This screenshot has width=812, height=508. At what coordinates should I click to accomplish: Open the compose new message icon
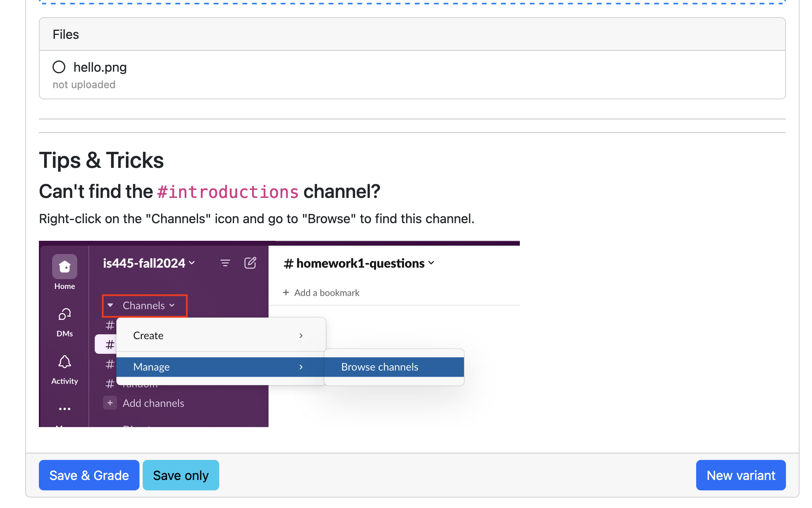tap(250, 263)
